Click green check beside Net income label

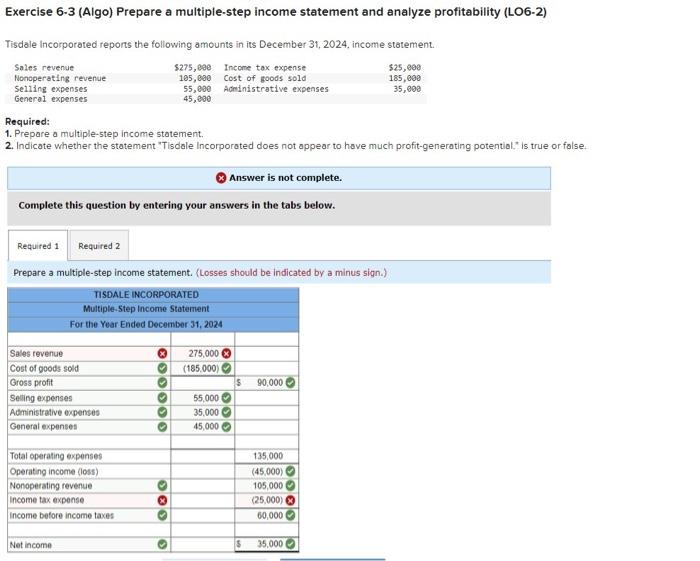pyautogui.click(x=162, y=544)
